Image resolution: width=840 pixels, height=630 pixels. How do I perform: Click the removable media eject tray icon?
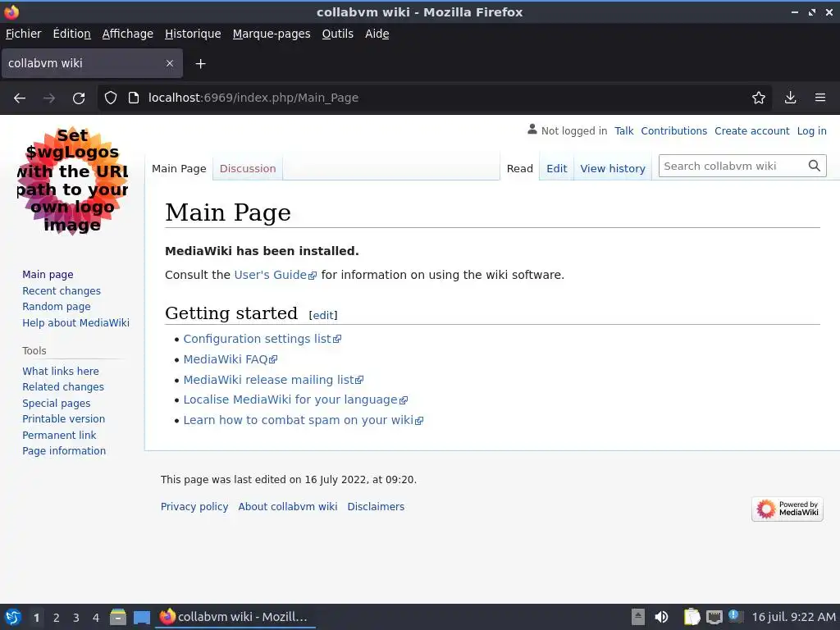tap(638, 617)
